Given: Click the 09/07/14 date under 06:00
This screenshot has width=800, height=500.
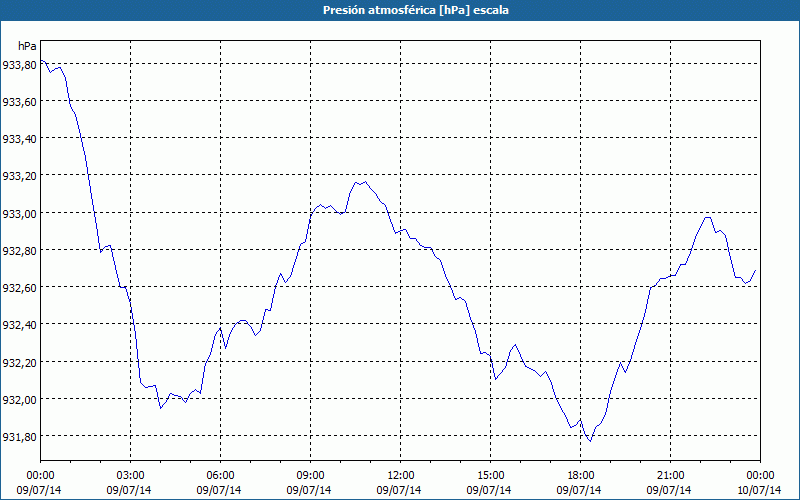Looking at the screenshot, I should tap(219, 490).
